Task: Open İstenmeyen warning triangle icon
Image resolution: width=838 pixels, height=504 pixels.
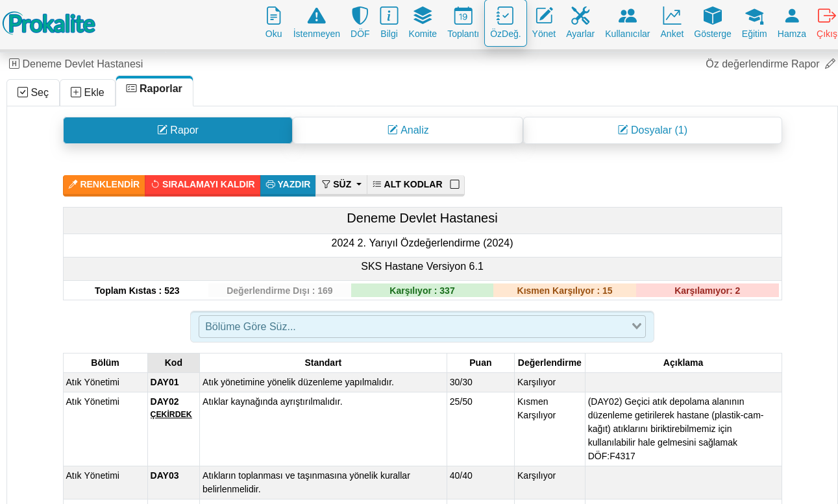Action: tap(316, 16)
